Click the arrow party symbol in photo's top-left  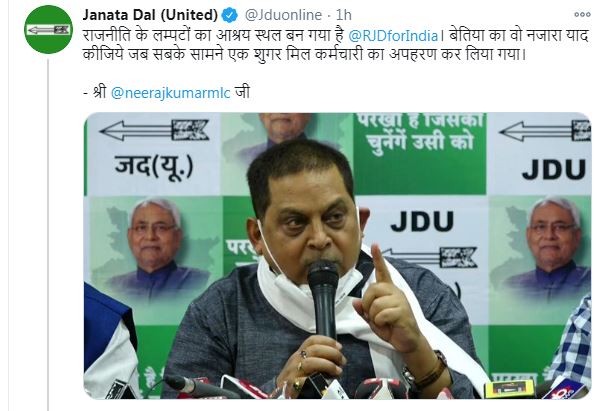tap(154, 130)
